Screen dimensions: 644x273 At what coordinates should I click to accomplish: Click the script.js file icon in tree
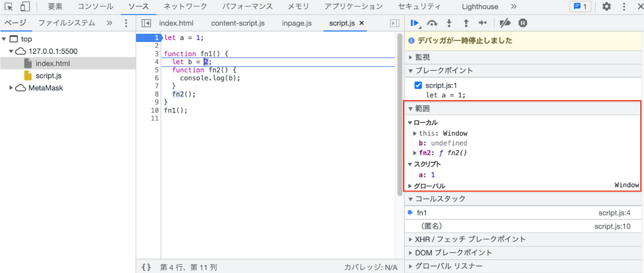28,75
